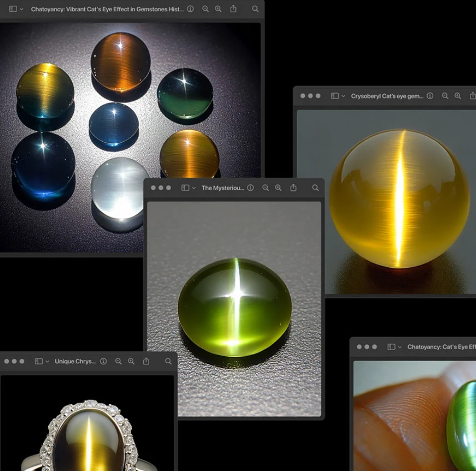Screen dimensions: 476x471
Task: Open sidebar chevron in Chatoyancy: Cat's Eye Eff window
Action: click(x=400, y=347)
